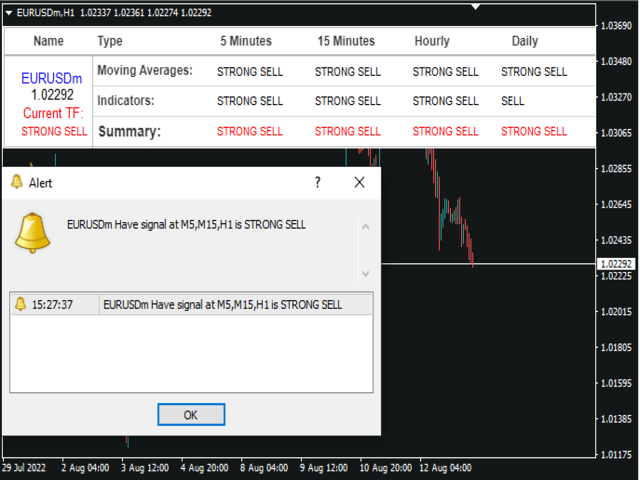Click Moving Averages 5 Minutes STRONG SELL
640x480 pixels.
pos(250,72)
